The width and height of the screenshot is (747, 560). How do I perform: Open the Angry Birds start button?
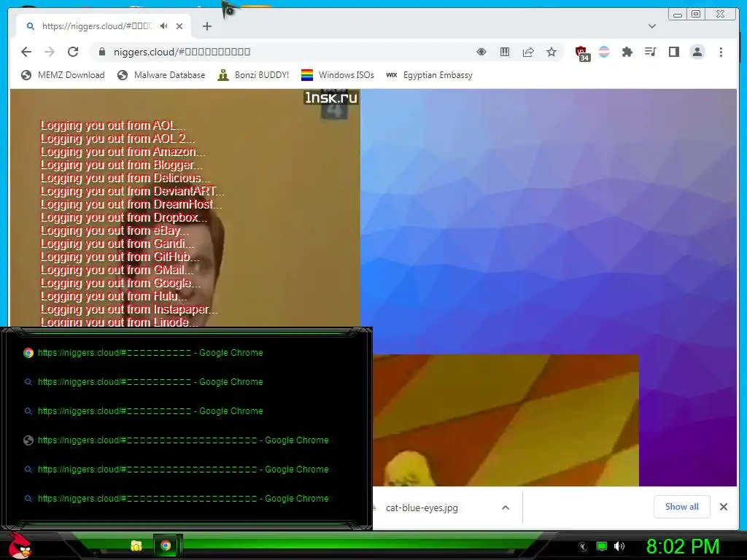coord(20,545)
